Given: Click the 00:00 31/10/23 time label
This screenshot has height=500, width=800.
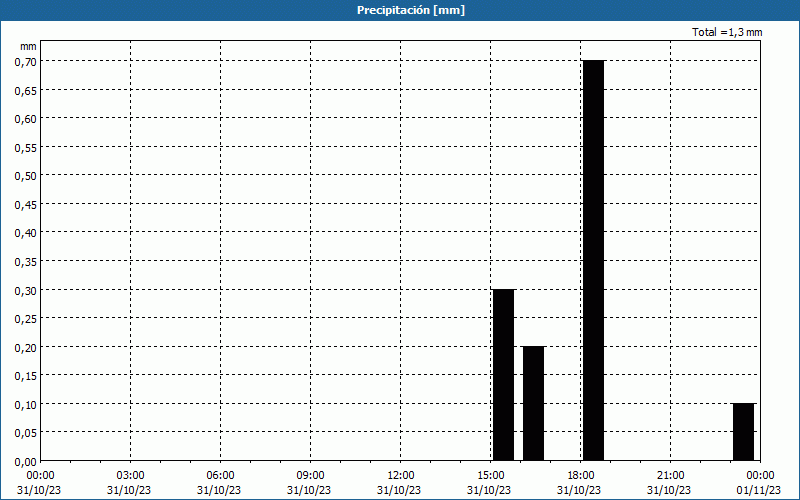Looking at the screenshot, I should [x=39, y=483].
